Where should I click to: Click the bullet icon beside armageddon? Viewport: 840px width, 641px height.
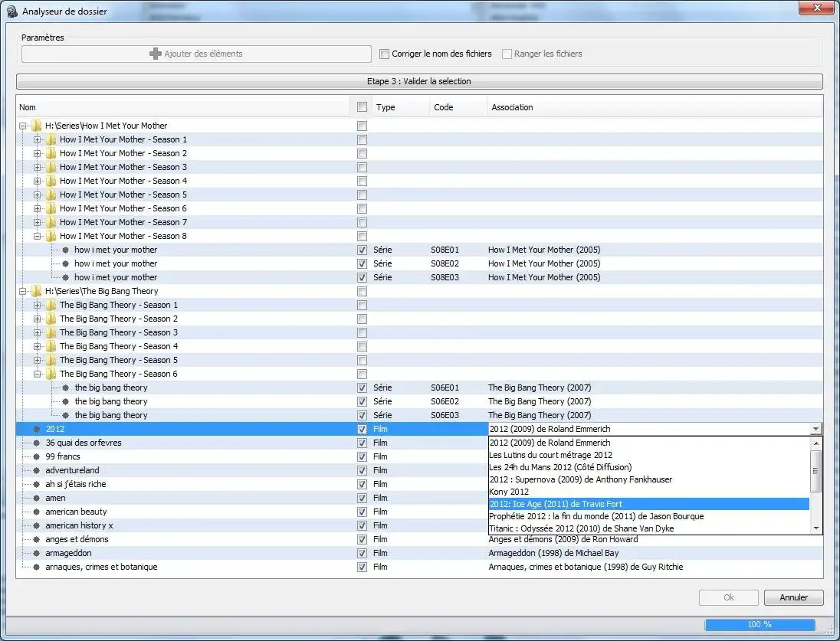coord(36,553)
